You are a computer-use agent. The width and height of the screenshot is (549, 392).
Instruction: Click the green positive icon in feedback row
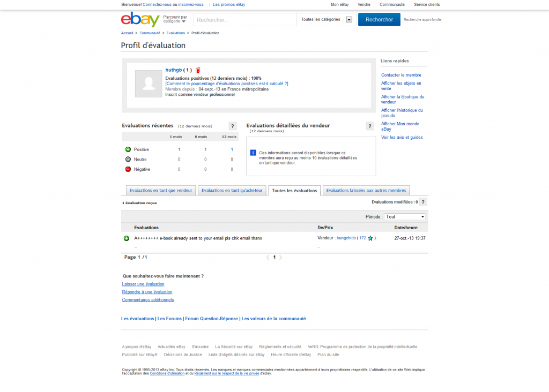pyautogui.click(x=127, y=238)
